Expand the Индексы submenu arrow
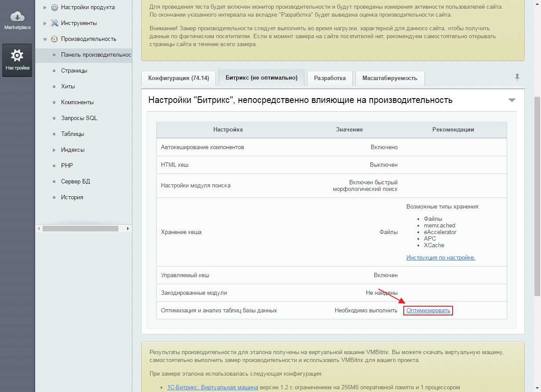The image size is (541, 392). click(54, 150)
